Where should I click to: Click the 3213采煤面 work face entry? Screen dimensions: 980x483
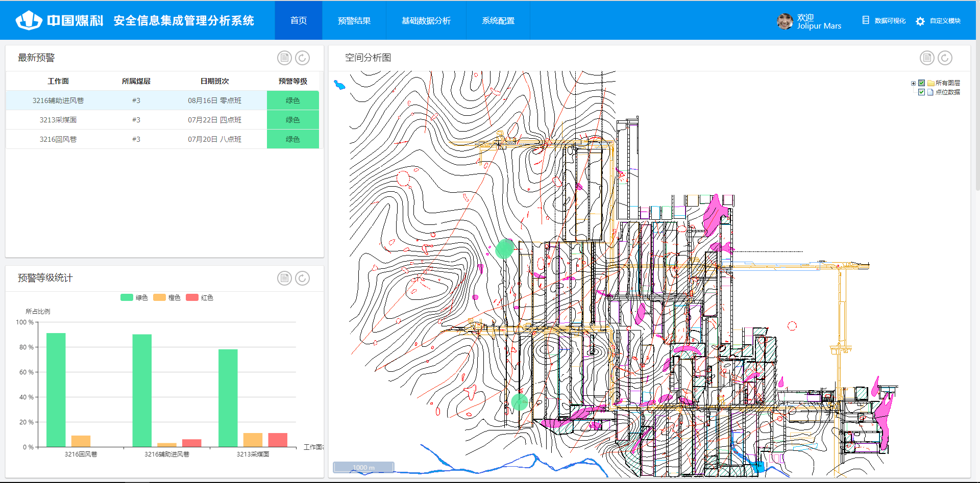pyautogui.click(x=58, y=120)
